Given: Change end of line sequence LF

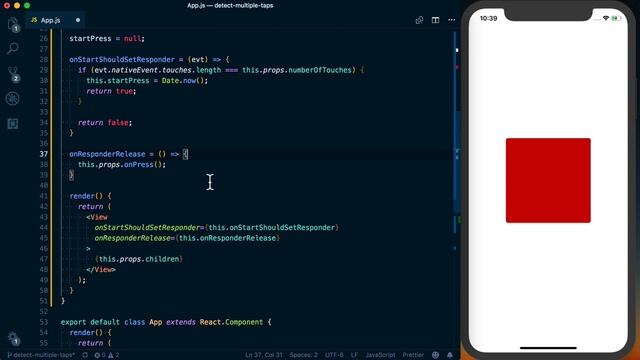Looking at the screenshot, I should (354, 355).
